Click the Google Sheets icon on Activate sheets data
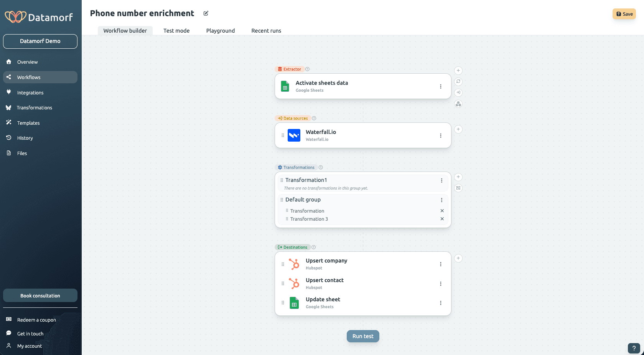The width and height of the screenshot is (644, 355). tap(285, 86)
